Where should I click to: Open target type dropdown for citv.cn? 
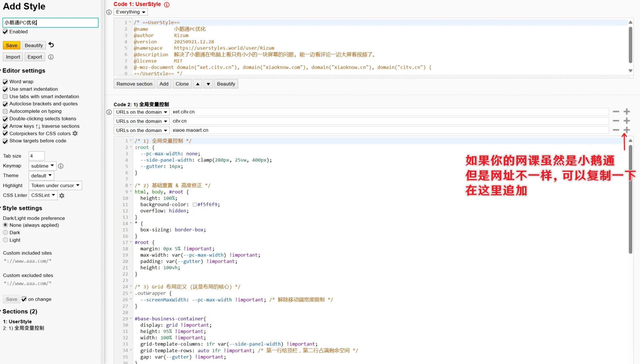142,121
